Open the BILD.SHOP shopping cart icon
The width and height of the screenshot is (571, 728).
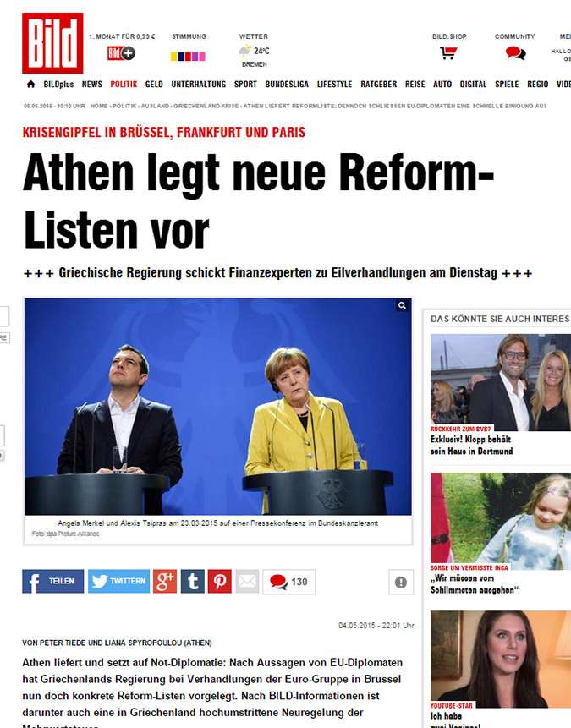point(448,53)
